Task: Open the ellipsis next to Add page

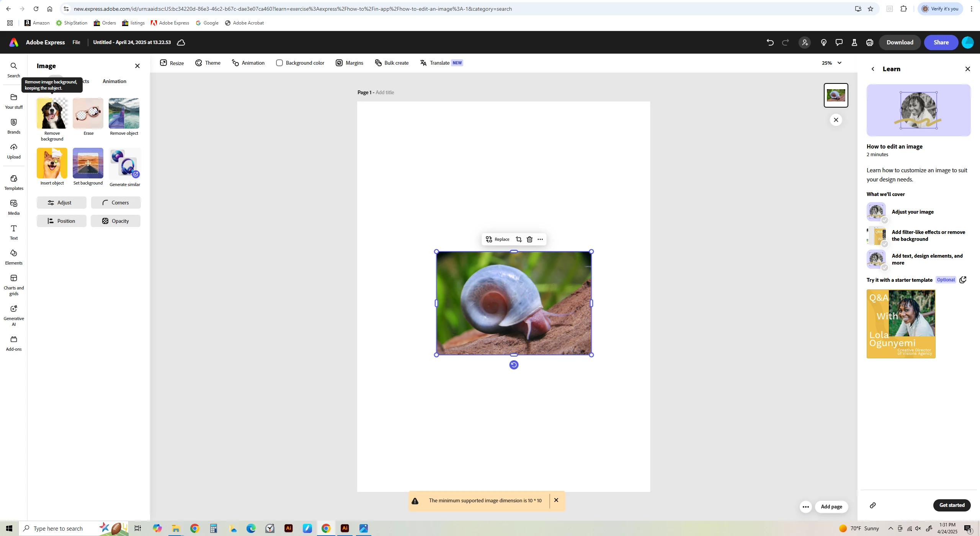Action: point(805,507)
